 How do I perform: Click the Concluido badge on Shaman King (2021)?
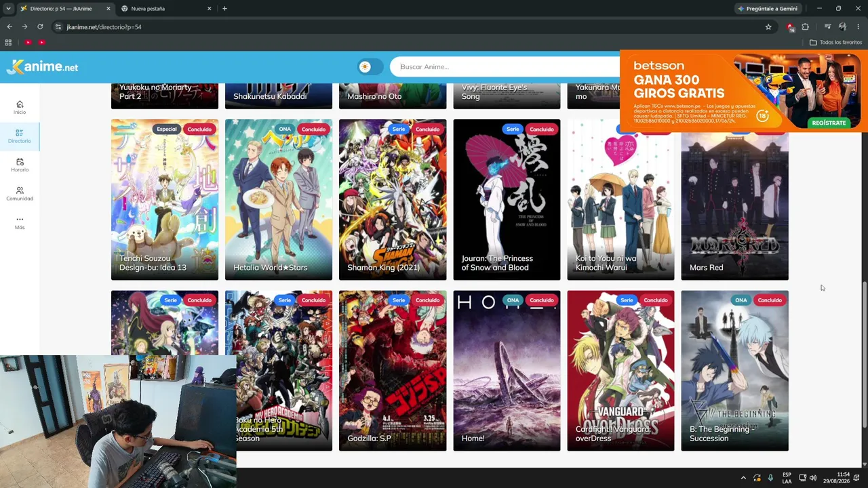(x=427, y=129)
